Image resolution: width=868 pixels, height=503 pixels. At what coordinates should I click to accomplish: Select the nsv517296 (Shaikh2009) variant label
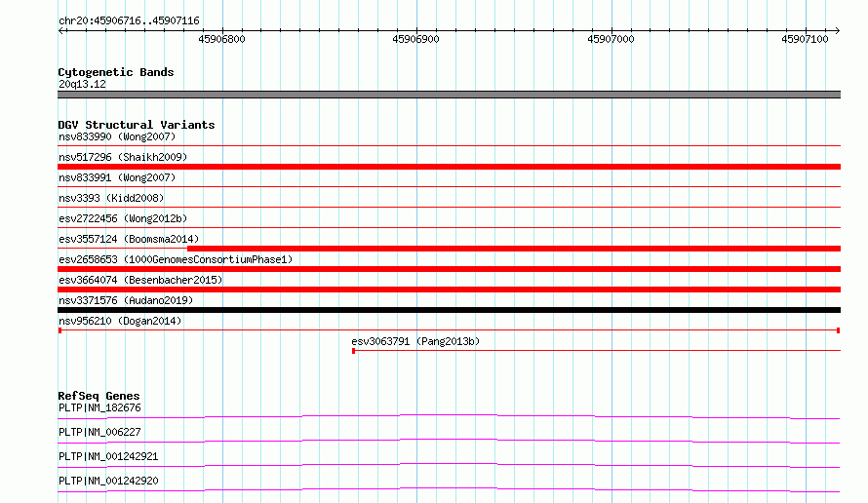123,157
